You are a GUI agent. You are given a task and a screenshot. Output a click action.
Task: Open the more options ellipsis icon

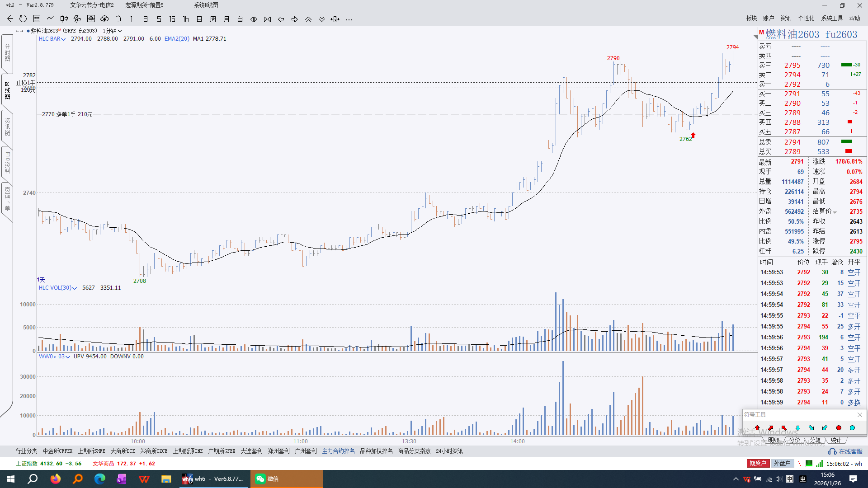coord(349,19)
